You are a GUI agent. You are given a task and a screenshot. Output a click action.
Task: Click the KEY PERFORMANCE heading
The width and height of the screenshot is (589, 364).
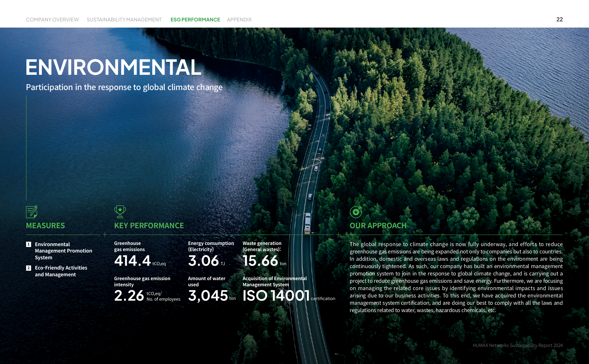pos(149,226)
